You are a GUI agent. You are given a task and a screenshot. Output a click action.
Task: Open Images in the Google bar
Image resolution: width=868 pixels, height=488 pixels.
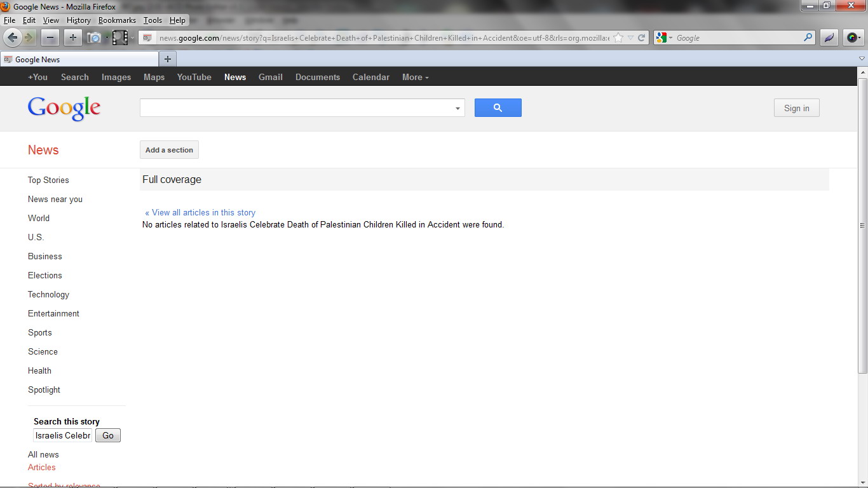(x=116, y=77)
